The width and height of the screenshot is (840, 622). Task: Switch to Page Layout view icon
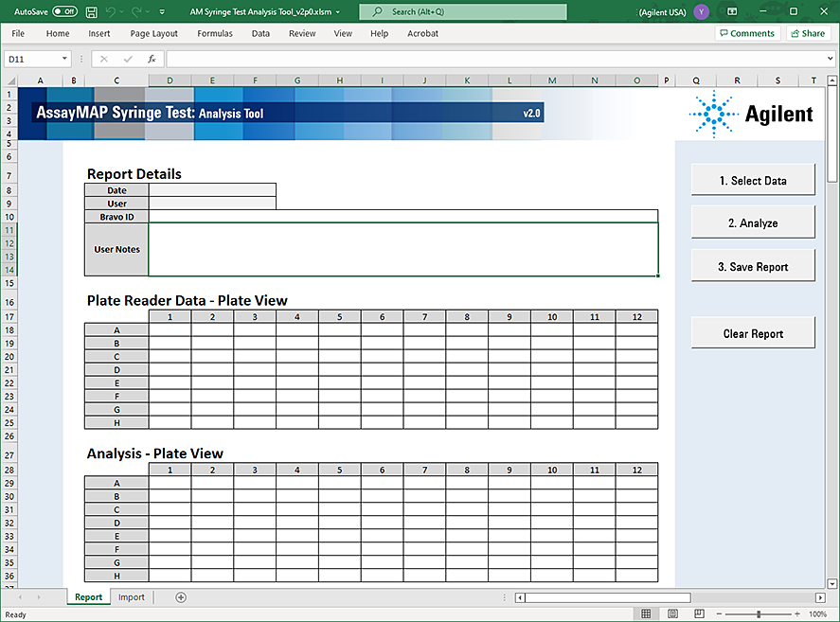[673, 614]
